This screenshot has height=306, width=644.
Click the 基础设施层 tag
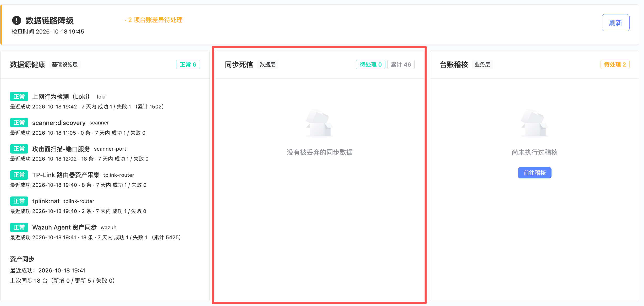65,64
